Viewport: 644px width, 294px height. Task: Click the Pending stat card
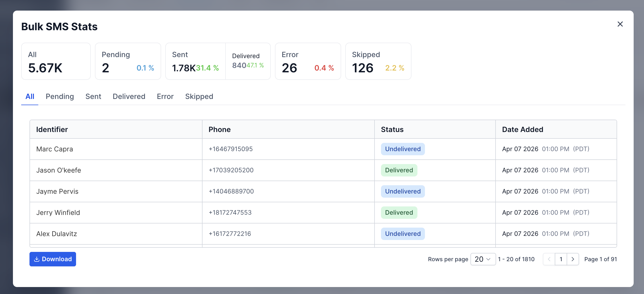click(128, 61)
